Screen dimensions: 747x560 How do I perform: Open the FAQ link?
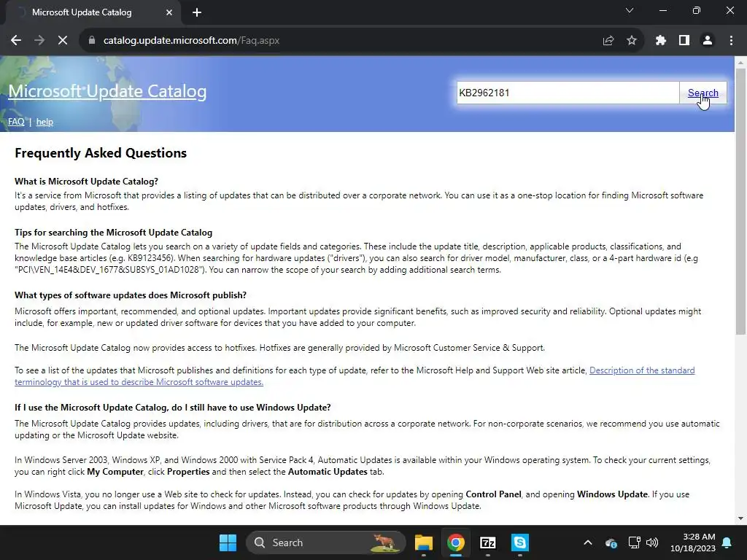click(16, 122)
